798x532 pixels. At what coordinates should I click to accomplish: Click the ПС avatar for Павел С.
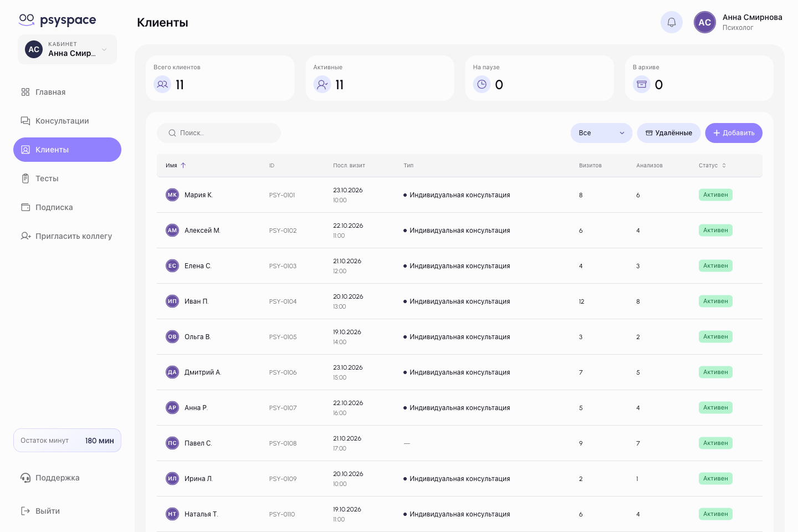172,443
